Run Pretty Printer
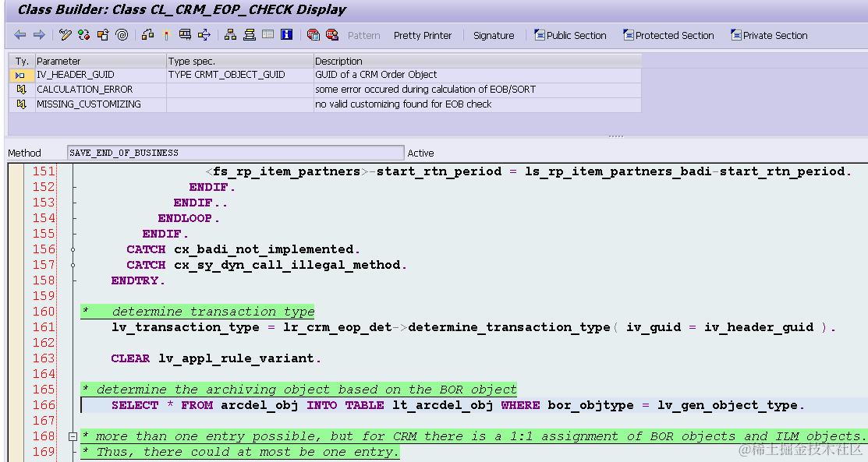Viewport: 868px width, 462px height. tap(423, 35)
